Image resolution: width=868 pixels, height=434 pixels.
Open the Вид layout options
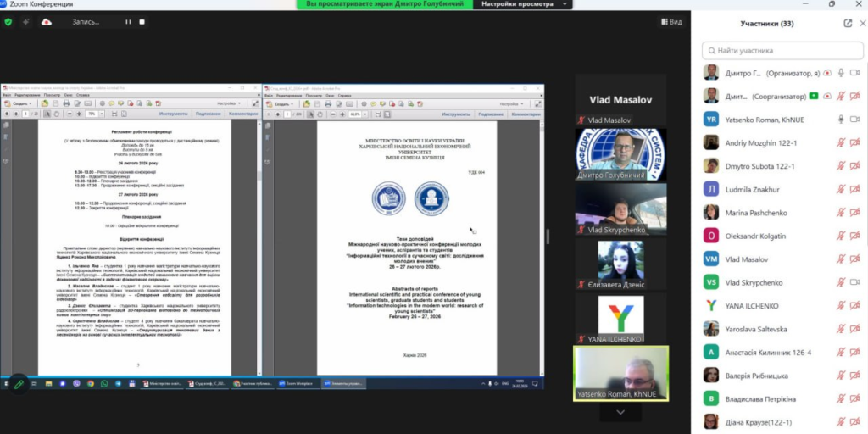click(670, 22)
